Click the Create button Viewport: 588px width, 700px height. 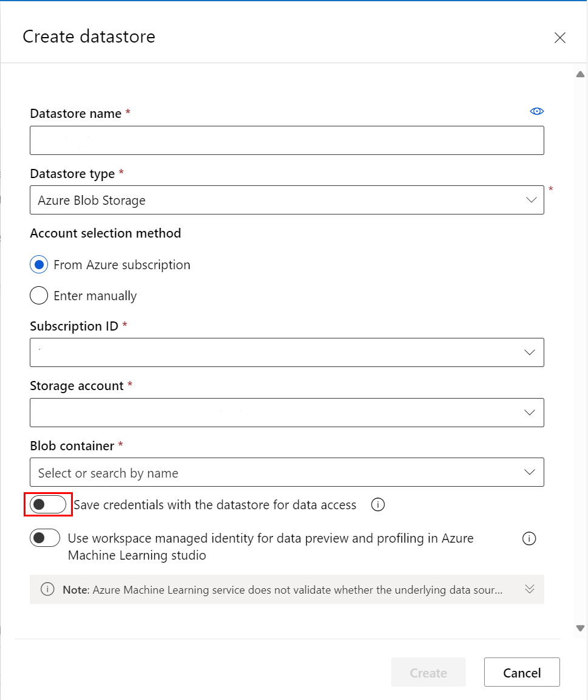coord(428,672)
